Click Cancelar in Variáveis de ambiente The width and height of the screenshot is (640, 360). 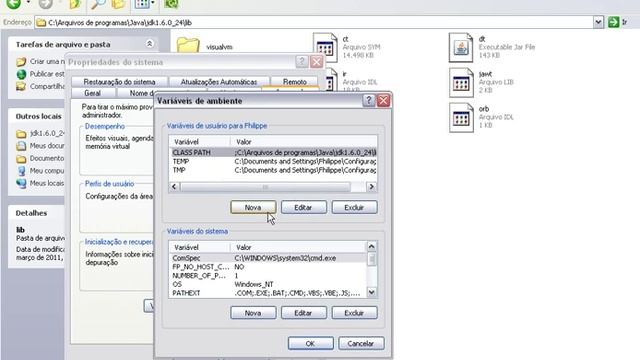361,343
